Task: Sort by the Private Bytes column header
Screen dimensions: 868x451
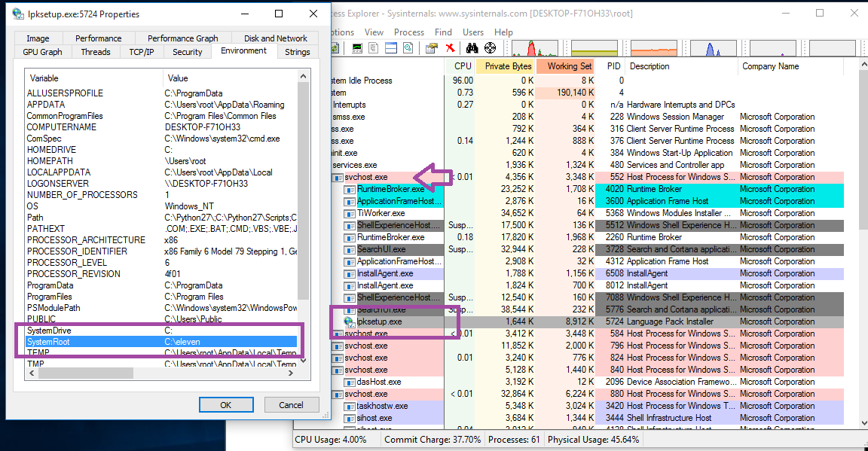Action: [x=505, y=66]
